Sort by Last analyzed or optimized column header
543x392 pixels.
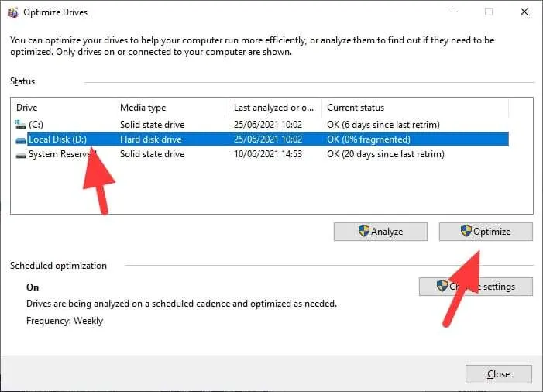(x=275, y=108)
